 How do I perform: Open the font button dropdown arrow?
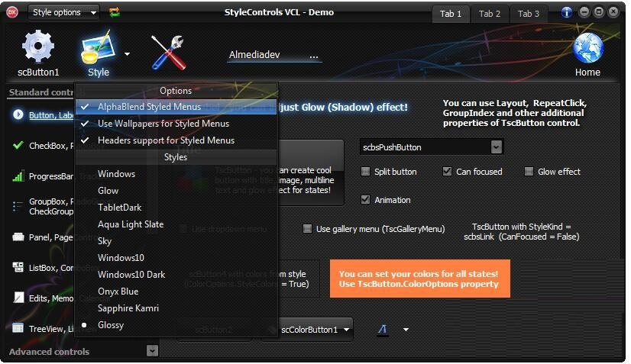tap(406, 330)
